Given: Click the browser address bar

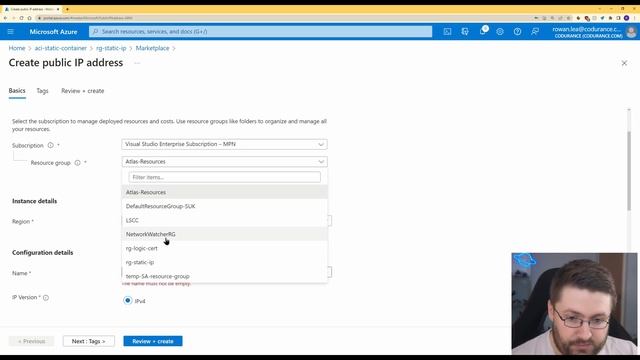Looking at the screenshot, I should pyautogui.click(x=286, y=18).
